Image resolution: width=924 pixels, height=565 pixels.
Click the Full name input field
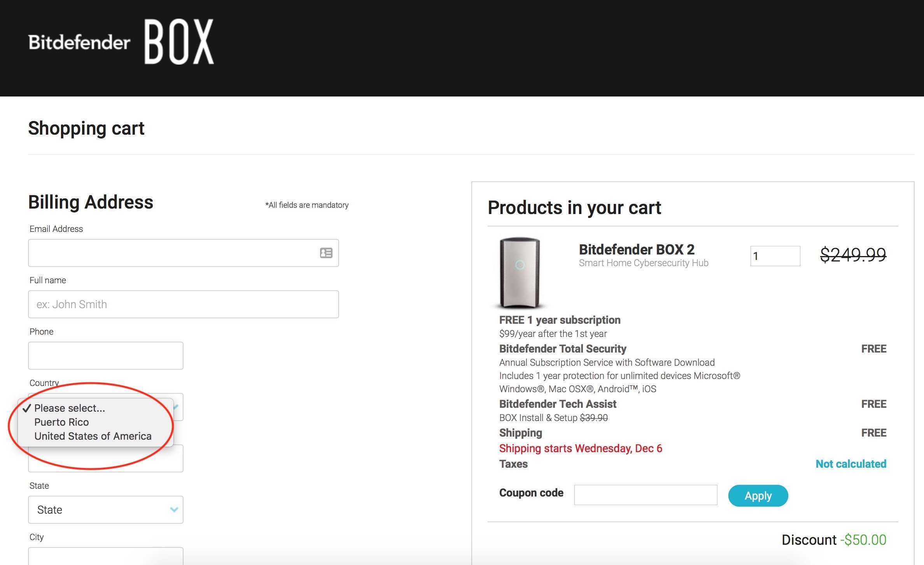(183, 304)
